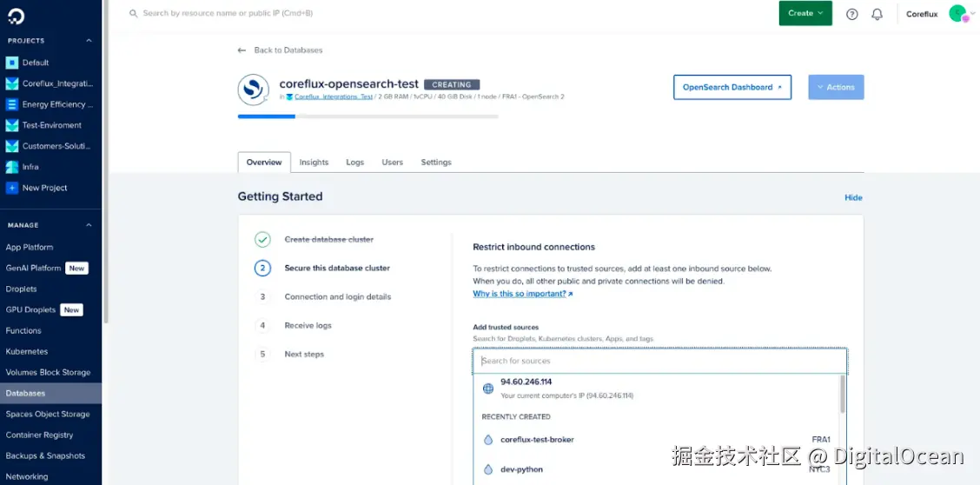This screenshot has height=485, width=980.
Task: Click the Back to Databases link
Action: click(288, 50)
